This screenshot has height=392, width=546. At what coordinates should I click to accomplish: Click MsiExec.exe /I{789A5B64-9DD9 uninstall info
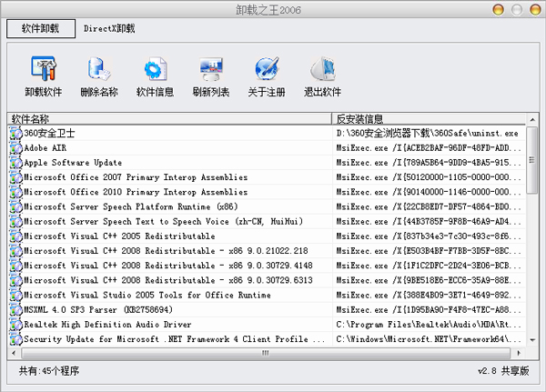[429, 163]
